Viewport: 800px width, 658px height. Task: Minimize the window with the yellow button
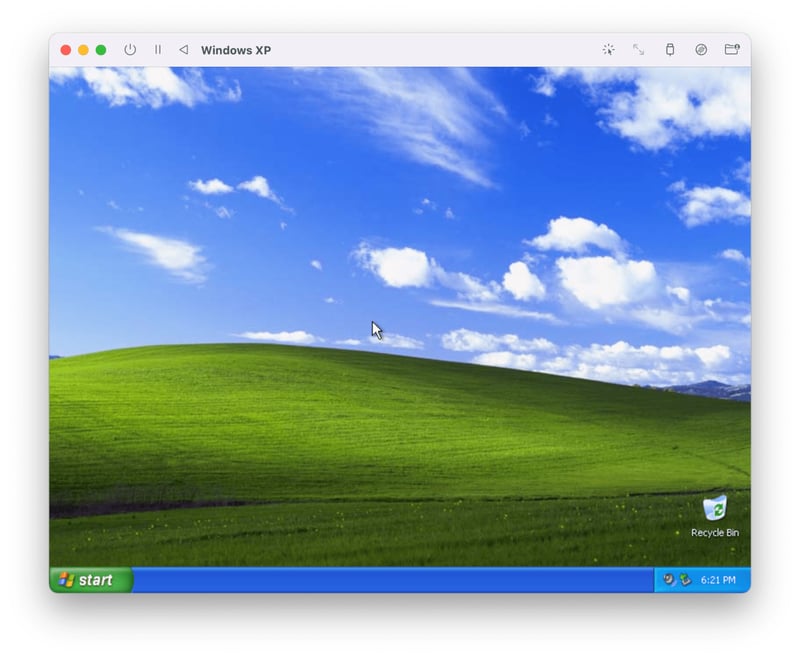click(x=81, y=48)
